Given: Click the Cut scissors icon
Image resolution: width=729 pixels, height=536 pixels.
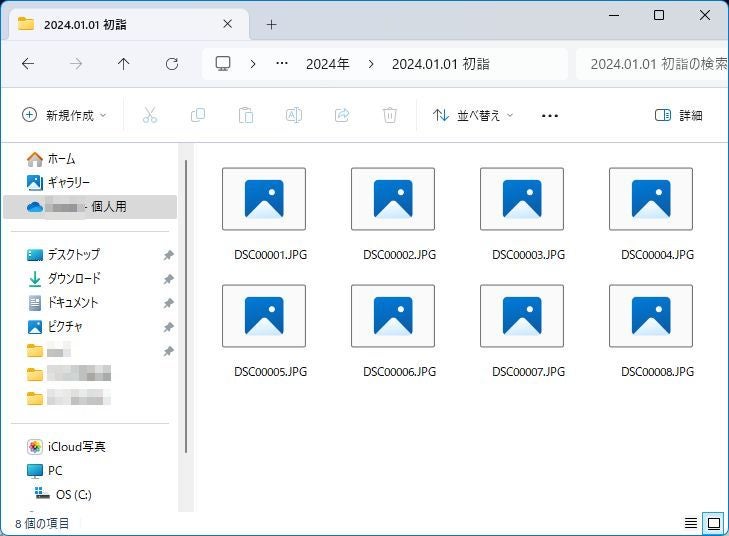Looking at the screenshot, I should (150, 115).
